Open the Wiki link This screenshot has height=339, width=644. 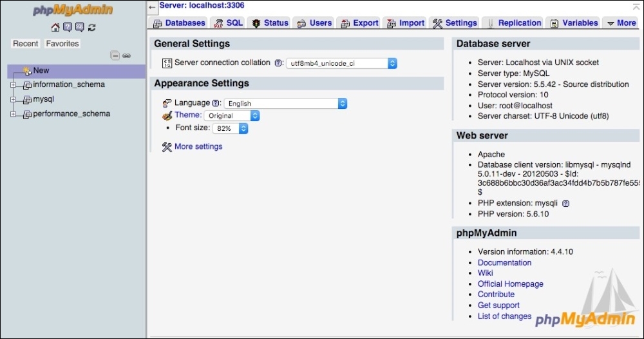click(485, 273)
